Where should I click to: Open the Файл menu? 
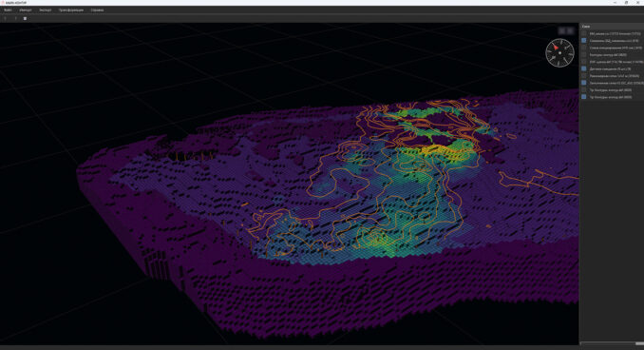tap(8, 10)
